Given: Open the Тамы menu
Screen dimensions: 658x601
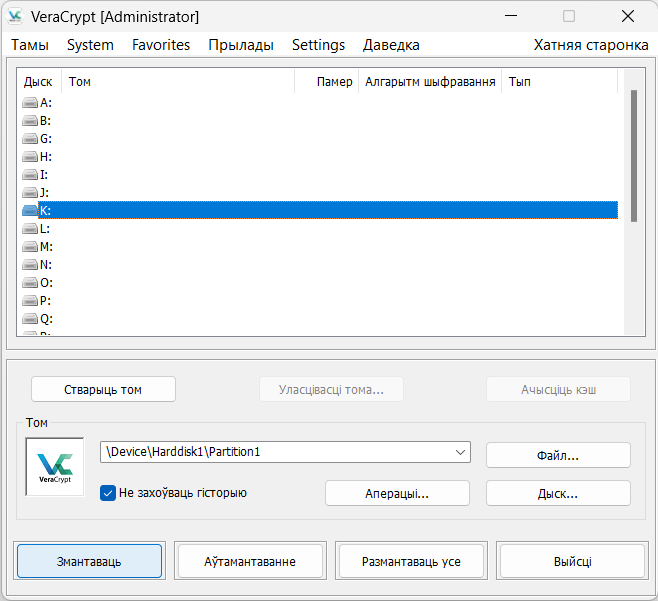Looking at the screenshot, I should tap(30, 45).
